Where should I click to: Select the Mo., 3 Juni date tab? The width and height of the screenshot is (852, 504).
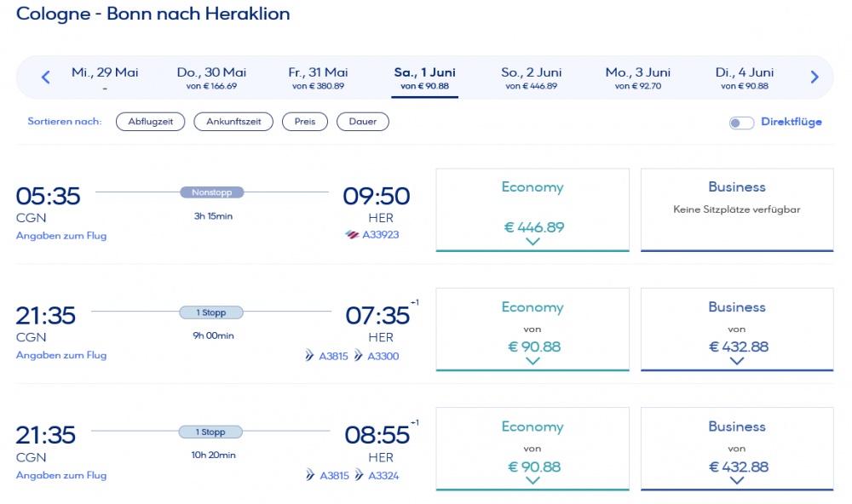[637, 77]
